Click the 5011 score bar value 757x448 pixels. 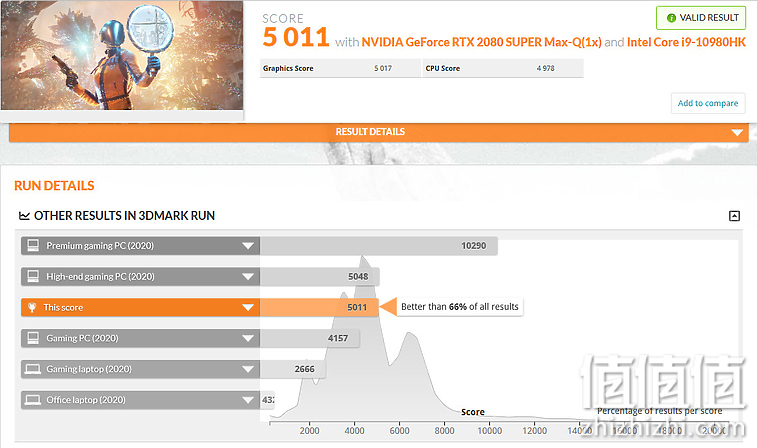click(357, 308)
